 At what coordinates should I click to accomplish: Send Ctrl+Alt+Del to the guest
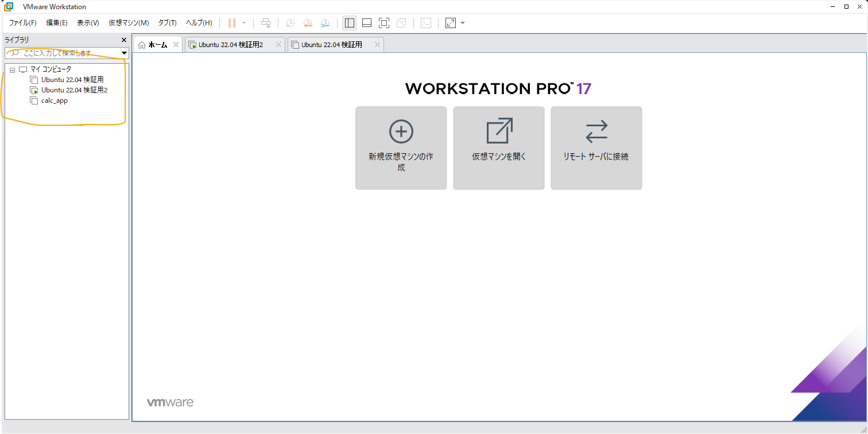[266, 23]
